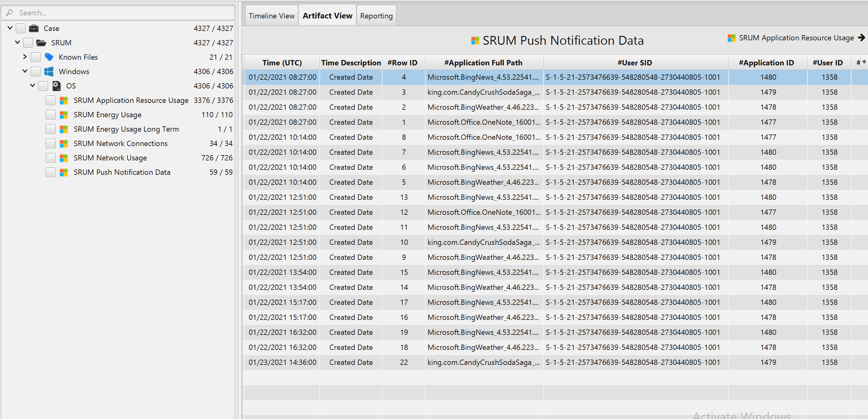Viewport: 868px width, 419px height.
Task: Click SRUM Push Notification Data tree icon
Action: point(64,172)
